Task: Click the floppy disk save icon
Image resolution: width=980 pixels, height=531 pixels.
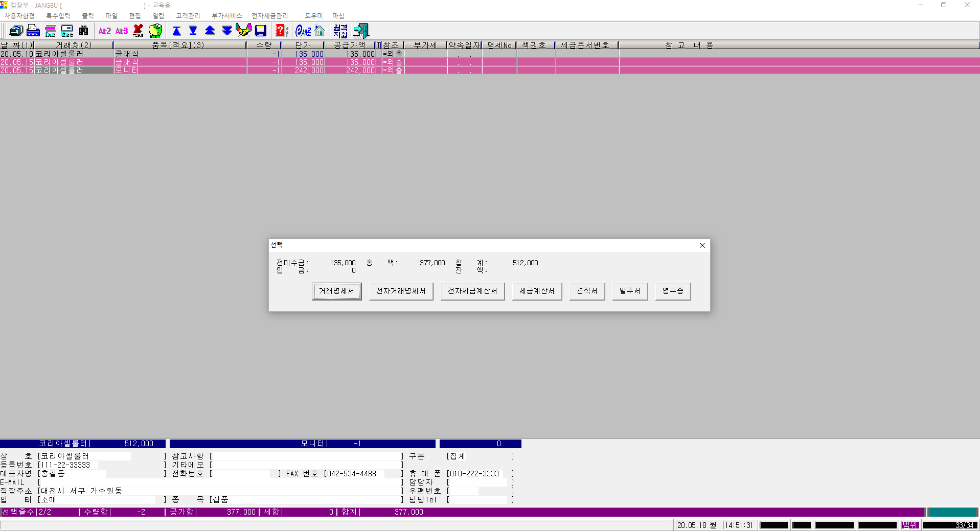Action: 261,31
